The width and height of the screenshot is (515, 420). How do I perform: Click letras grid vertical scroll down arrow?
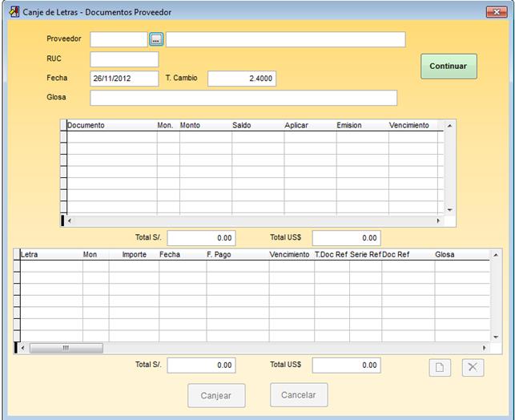(x=496, y=337)
